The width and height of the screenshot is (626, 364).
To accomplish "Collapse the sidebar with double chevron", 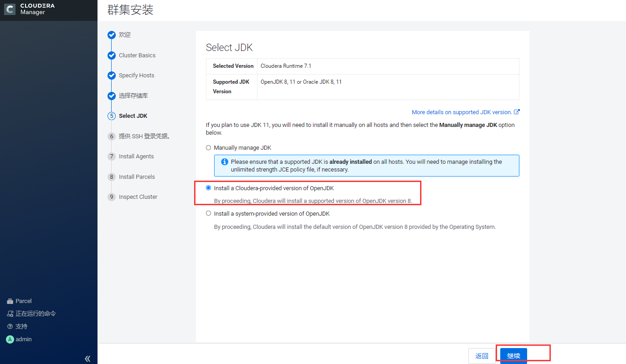I will (x=87, y=359).
